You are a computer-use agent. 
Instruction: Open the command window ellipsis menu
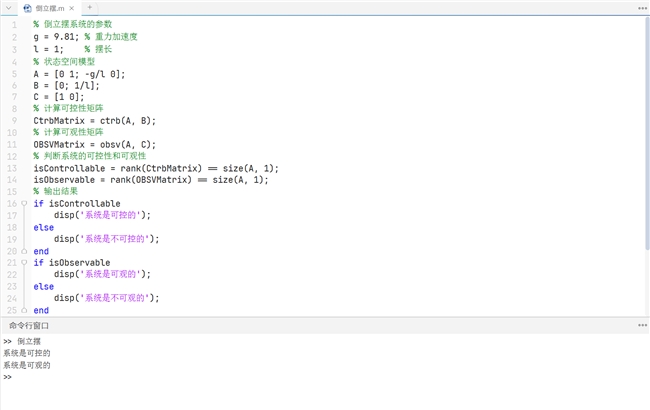coord(642,325)
